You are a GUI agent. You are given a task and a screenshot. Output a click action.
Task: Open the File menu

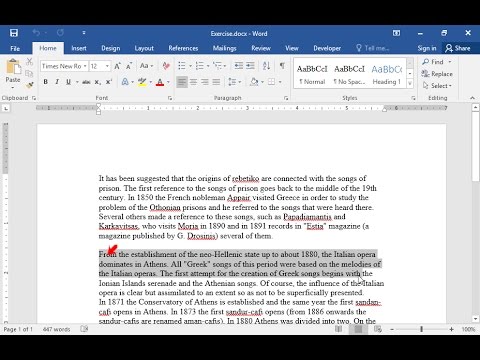point(15,48)
